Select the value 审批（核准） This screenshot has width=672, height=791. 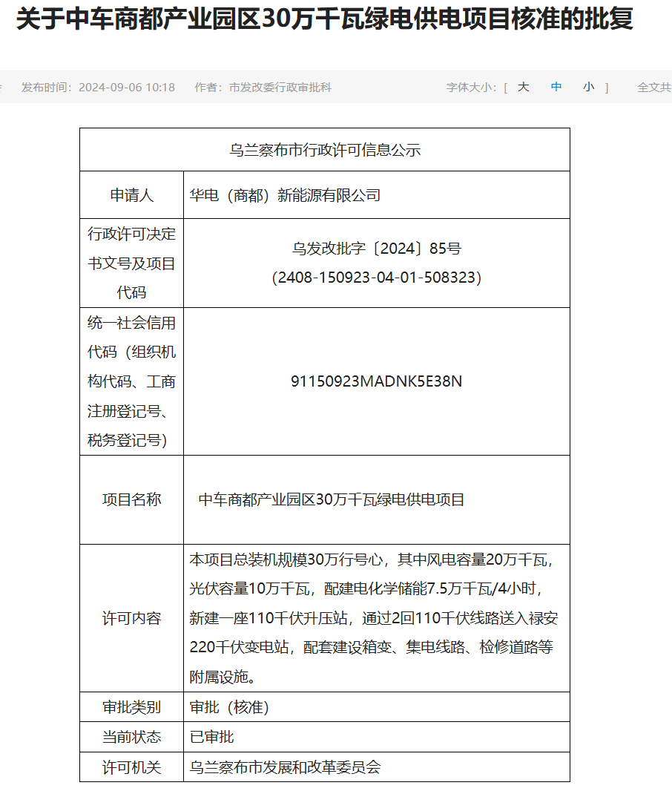pos(229,707)
